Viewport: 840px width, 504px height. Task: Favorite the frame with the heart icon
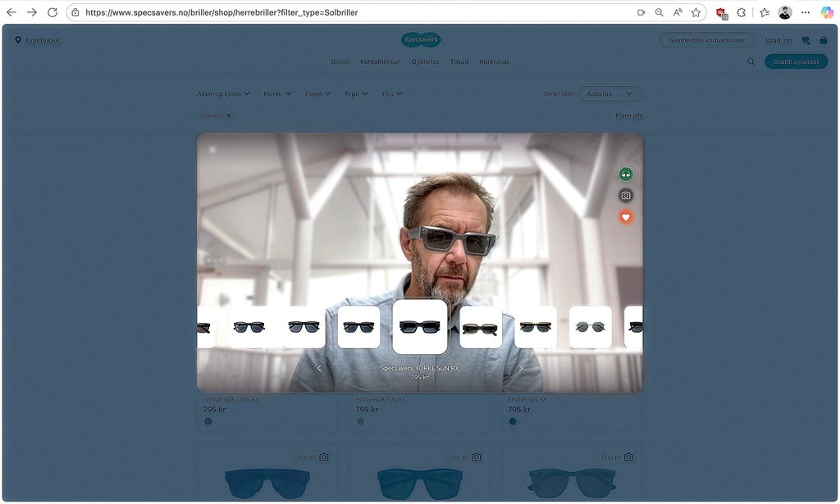click(626, 217)
